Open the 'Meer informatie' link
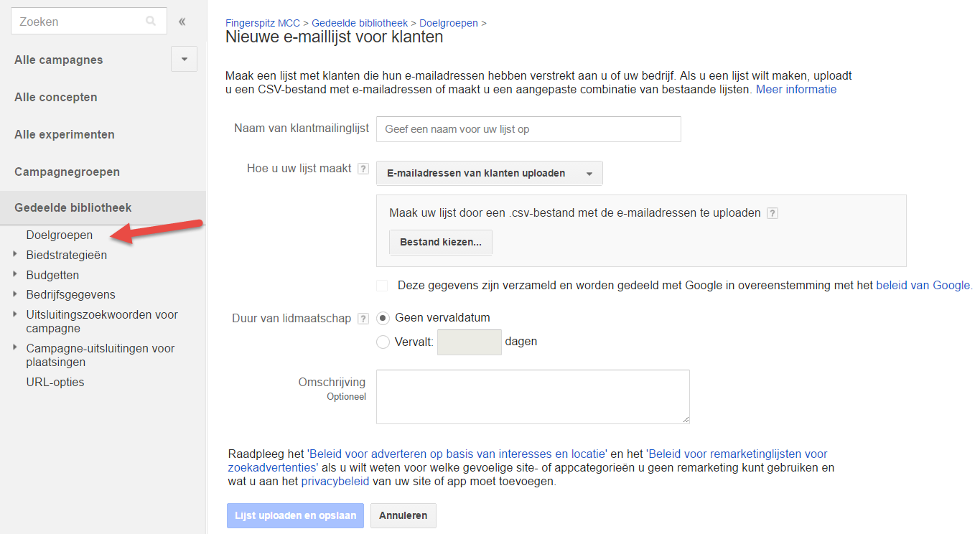The width and height of the screenshot is (980, 534). 795,90
